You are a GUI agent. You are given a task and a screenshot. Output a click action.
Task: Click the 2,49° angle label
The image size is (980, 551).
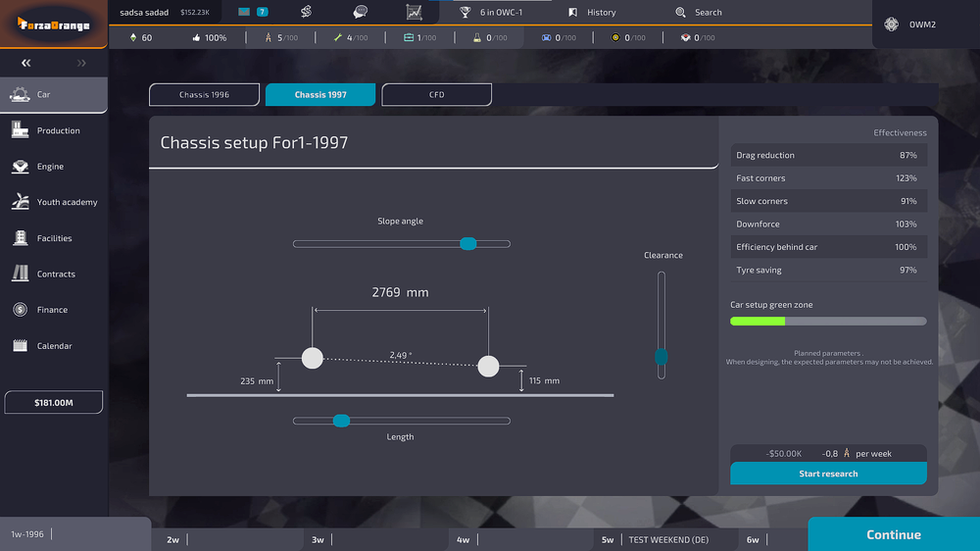(401, 355)
